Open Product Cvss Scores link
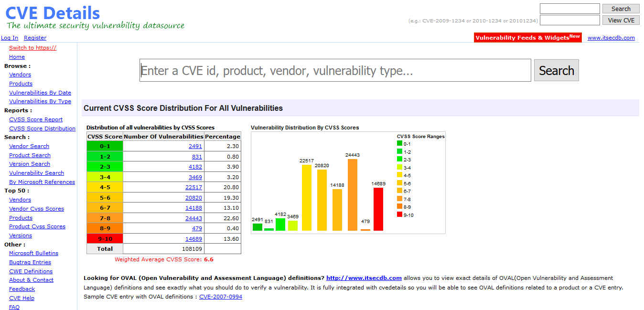This screenshot has width=644, height=310. tap(37, 226)
